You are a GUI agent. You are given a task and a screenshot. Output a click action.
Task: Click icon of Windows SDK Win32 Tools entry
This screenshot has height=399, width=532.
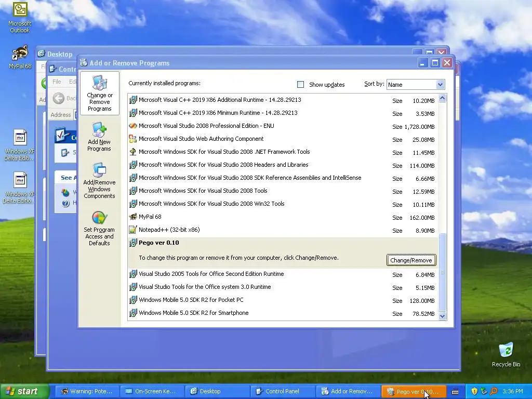[133, 204]
